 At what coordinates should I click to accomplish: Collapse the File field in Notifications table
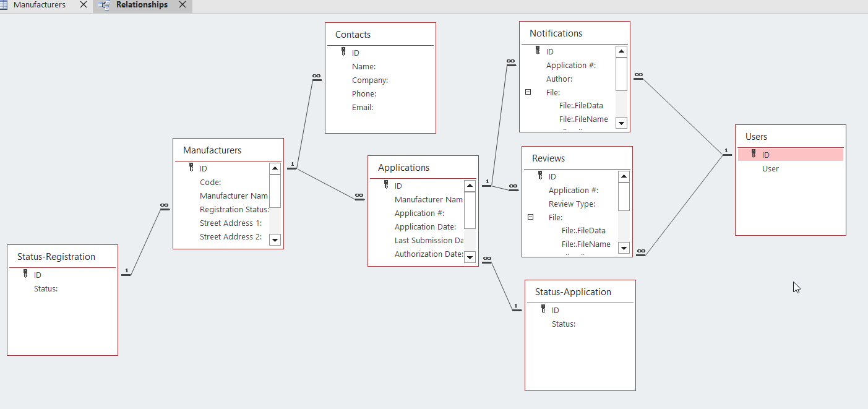pyautogui.click(x=528, y=92)
